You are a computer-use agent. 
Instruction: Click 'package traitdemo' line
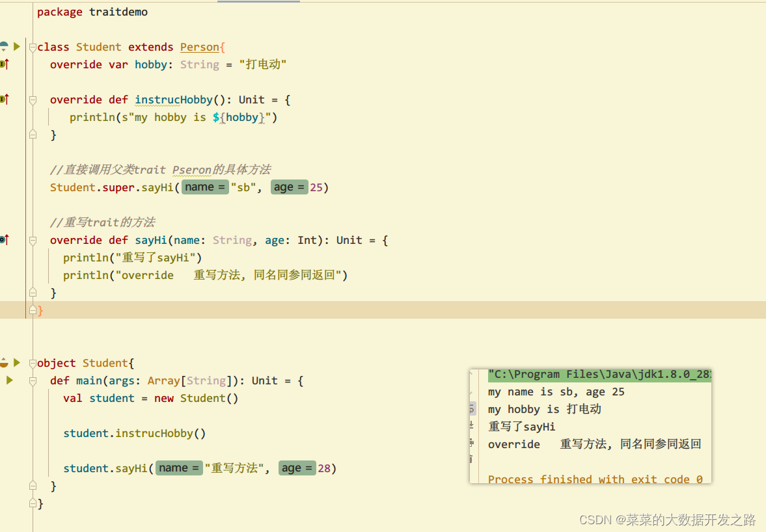pos(92,12)
